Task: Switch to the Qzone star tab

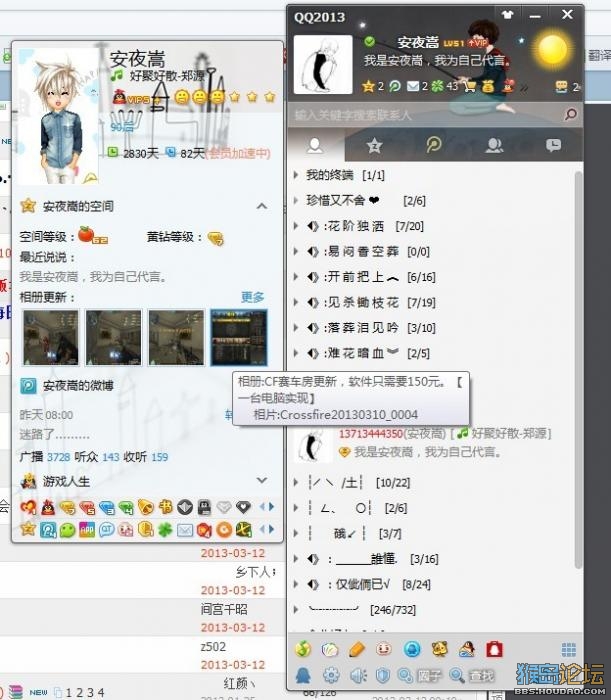Action: 374,145
